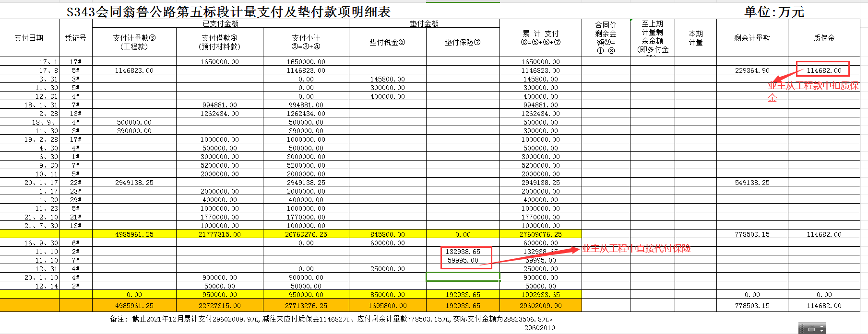This screenshot has width=868, height=334.
Task: Select the red annotation 业主从工程中直接代付保险
Action: tap(636, 248)
